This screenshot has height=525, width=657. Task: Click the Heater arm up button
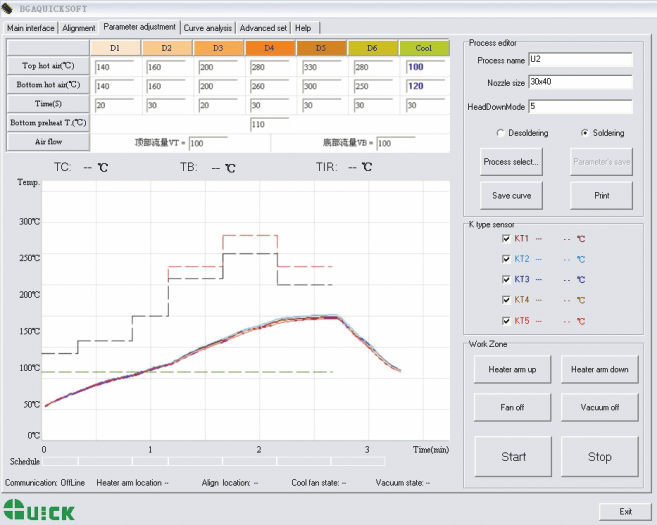tap(511, 369)
